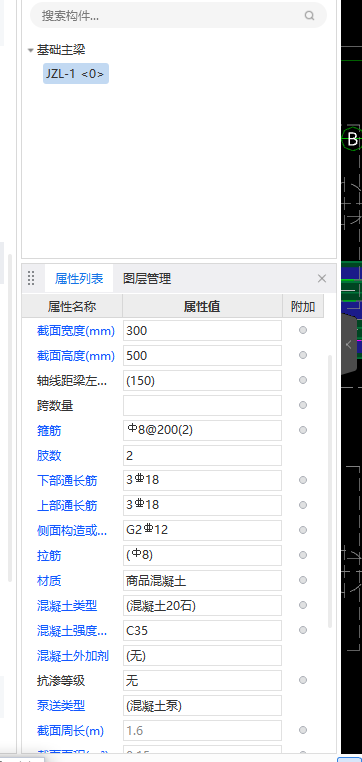Click the 截面宽度(mm) property name

76,331
